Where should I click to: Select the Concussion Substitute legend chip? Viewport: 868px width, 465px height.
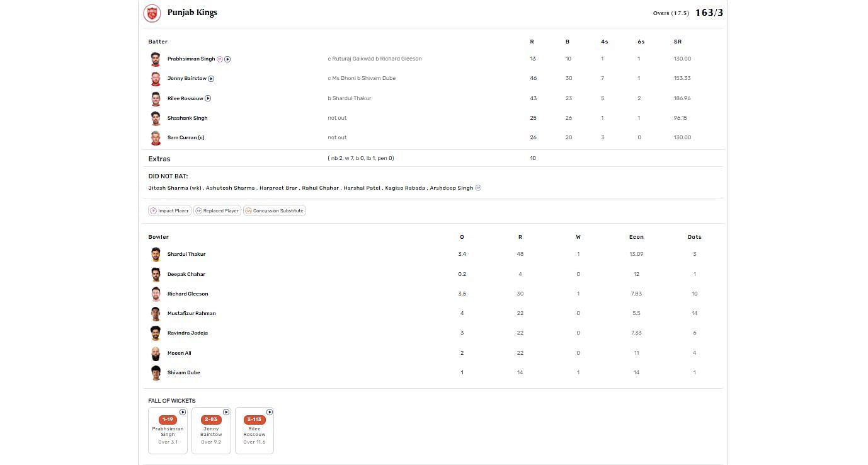click(274, 210)
